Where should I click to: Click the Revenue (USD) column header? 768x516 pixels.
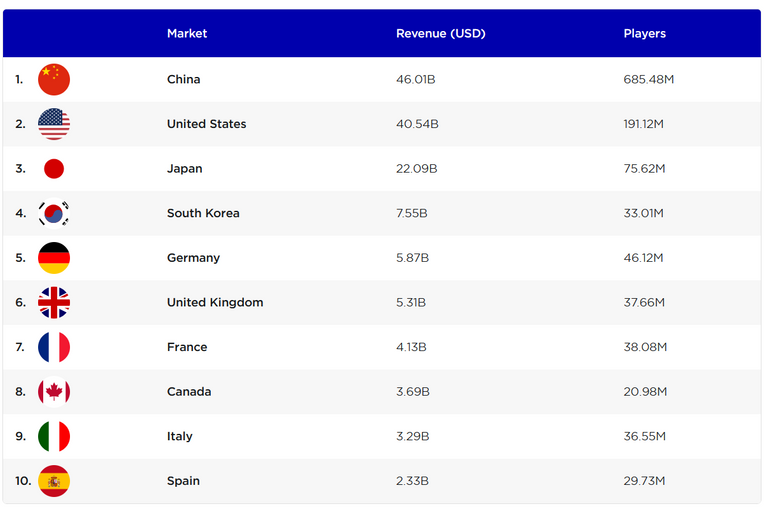[440, 33]
